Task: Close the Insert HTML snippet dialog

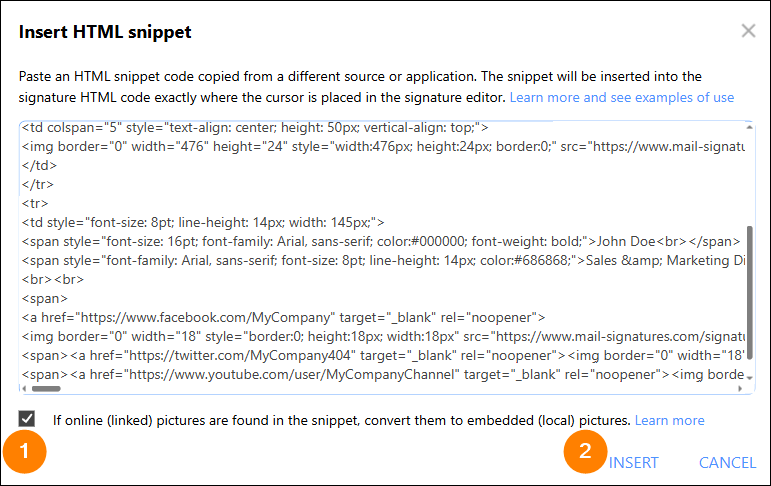Action: [748, 31]
